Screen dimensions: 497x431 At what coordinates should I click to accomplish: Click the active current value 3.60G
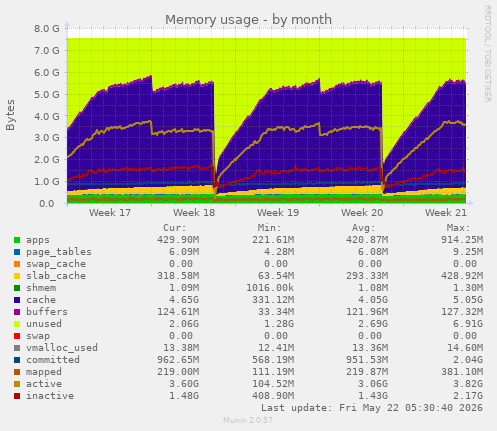click(184, 384)
